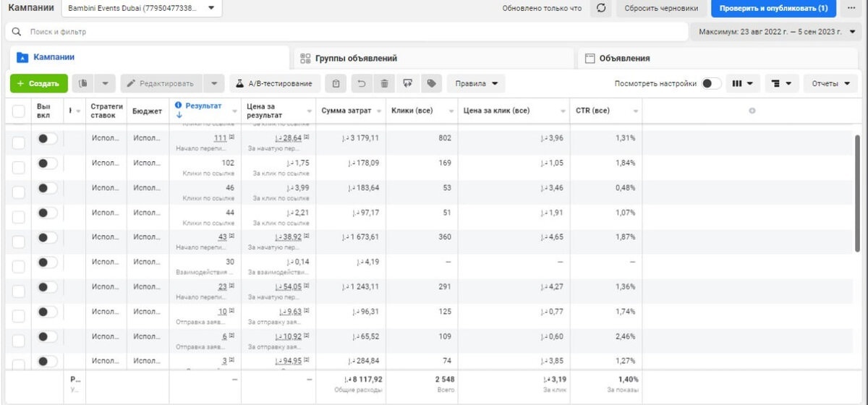Open the three-dots more options menu
868x405 pixels.
(x=851, y=9)
